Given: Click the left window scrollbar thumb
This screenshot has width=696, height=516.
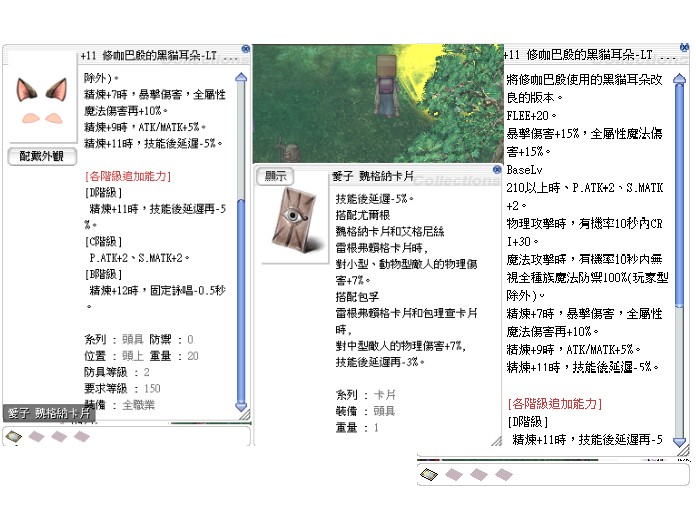Looking at the screenshot, I should [241, 300].
